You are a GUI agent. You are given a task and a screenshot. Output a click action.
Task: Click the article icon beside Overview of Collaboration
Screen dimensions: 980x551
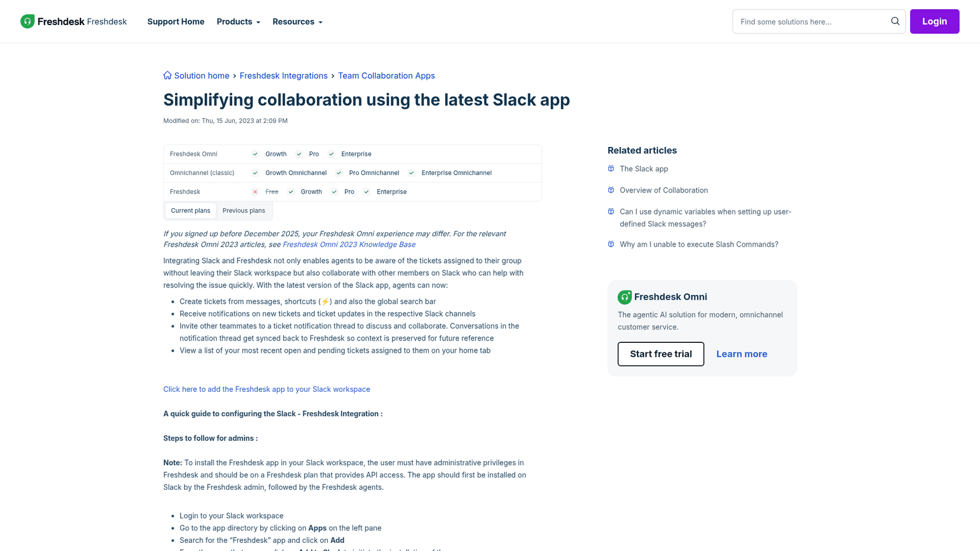coord(611,190)
